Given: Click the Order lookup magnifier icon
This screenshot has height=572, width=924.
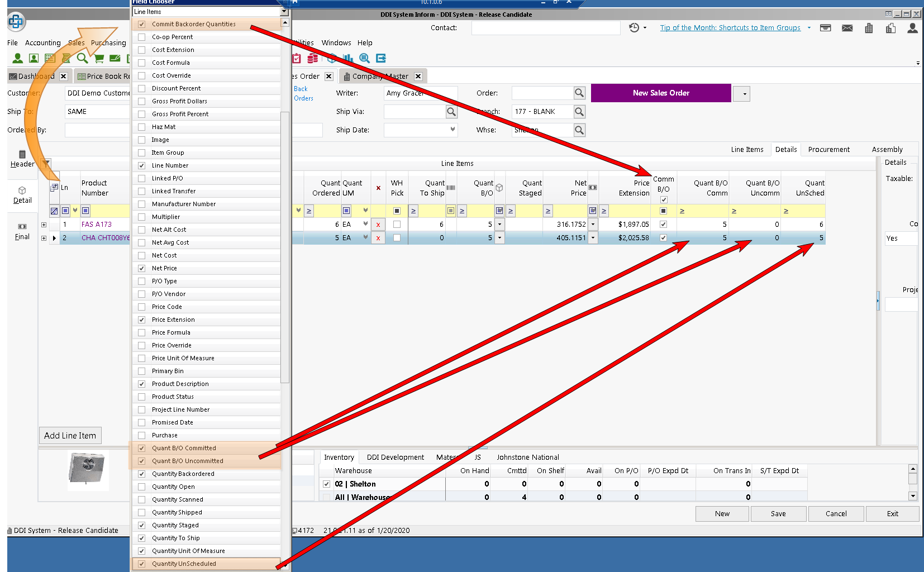Looking at the screenshot, I should (579, 93).
